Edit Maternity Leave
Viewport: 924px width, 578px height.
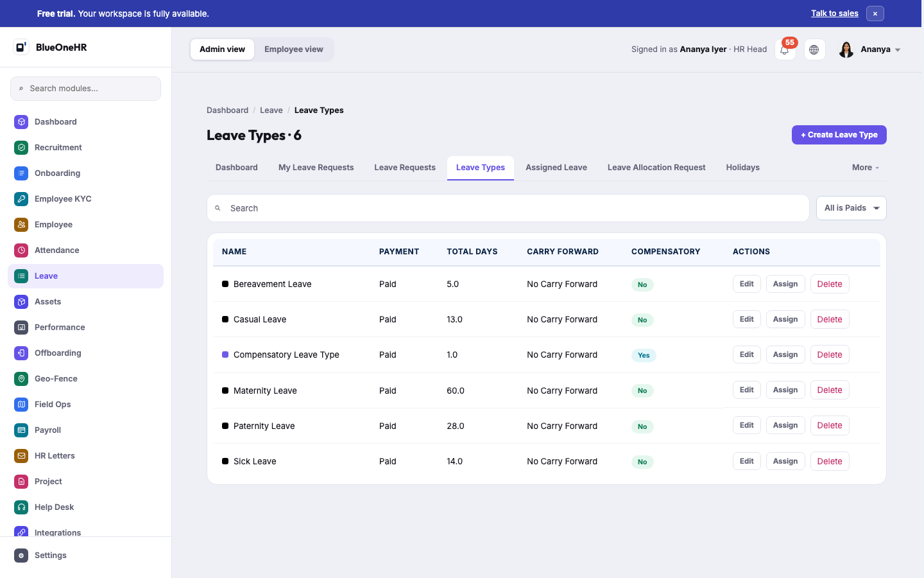tap(747, 390)
